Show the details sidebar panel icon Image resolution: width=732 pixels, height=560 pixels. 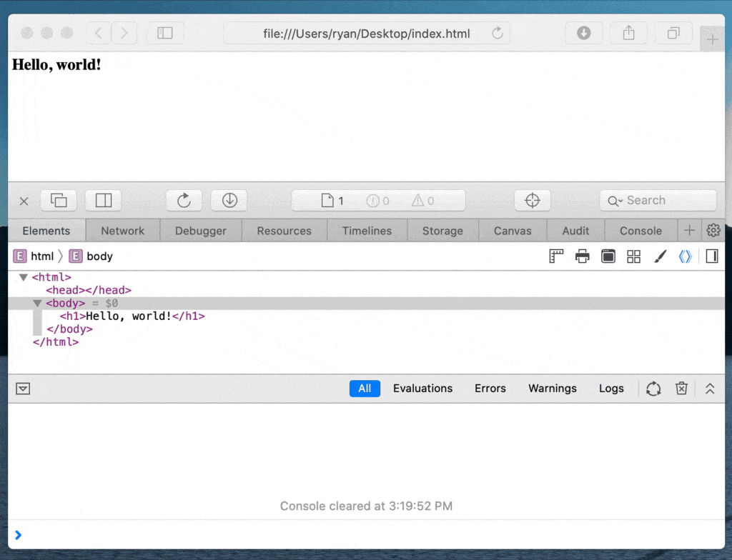[712, 256]
